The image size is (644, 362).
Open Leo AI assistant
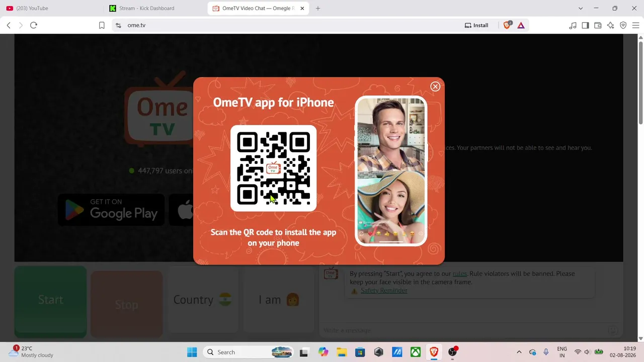pyautogui.click(x=610, y=25)
